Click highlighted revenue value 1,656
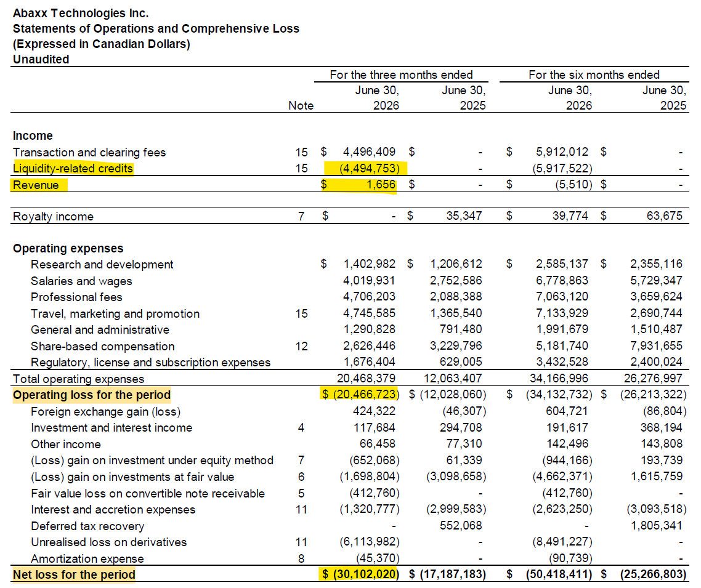 [x=381, y=185]
